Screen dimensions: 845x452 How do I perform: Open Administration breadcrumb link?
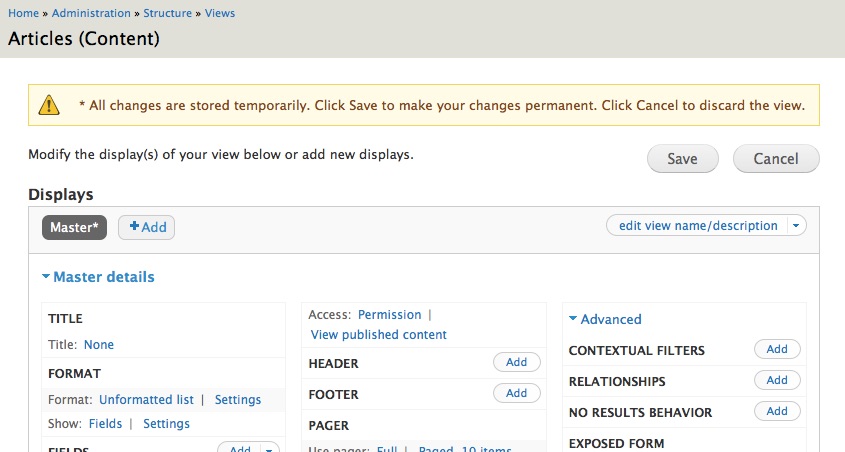[x=91, y=13]
